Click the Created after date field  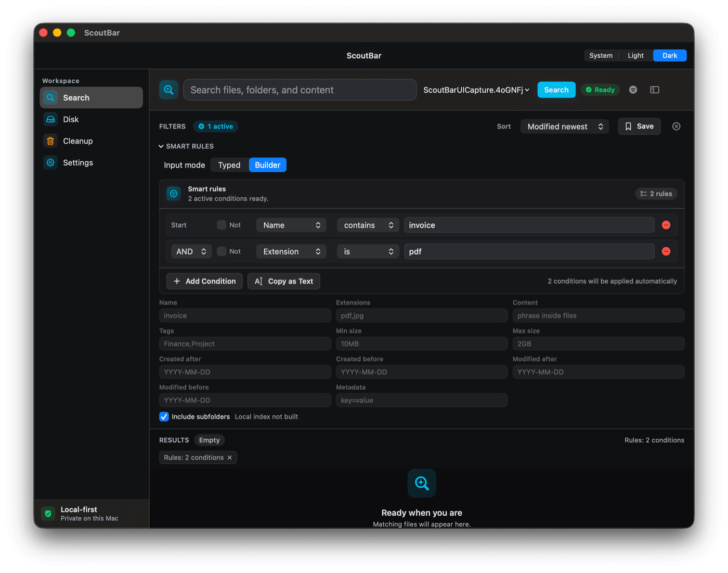pos(245,372)
